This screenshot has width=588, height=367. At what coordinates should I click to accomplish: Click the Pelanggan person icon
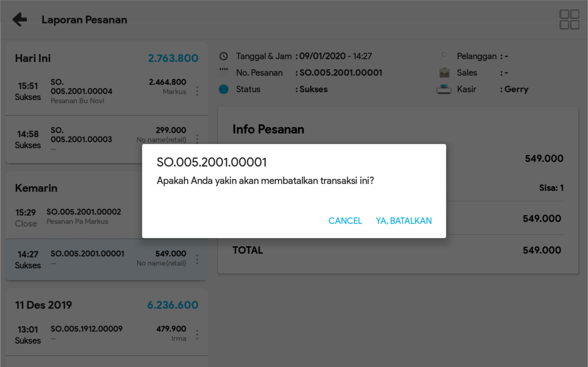[444, 56]
